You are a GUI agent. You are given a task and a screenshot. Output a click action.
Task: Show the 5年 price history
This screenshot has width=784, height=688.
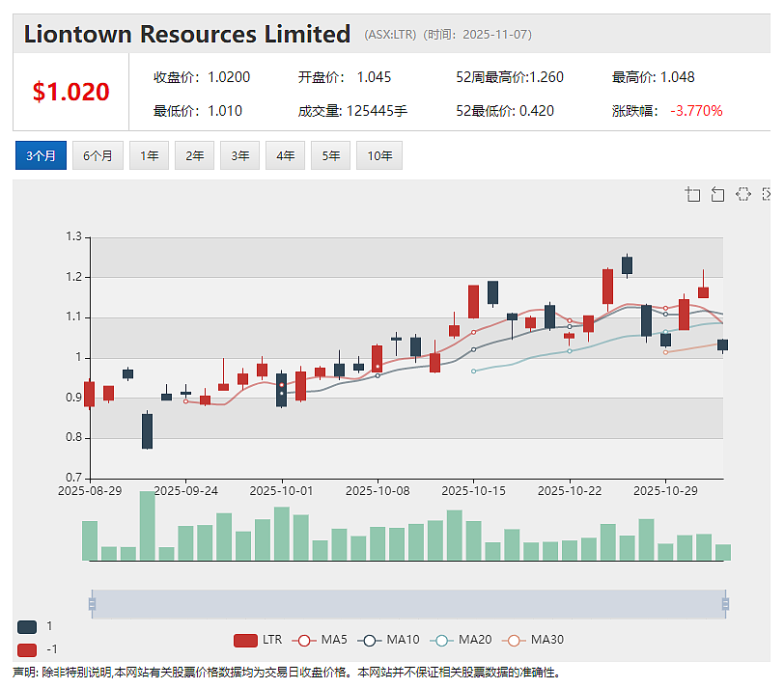click(x=330, y=155)
